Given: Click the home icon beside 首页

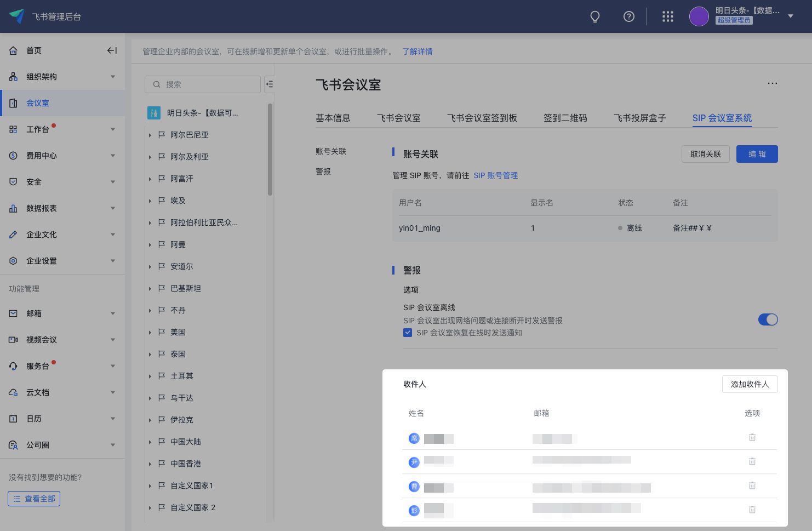Looking at the screenshot, I should 13,50.
